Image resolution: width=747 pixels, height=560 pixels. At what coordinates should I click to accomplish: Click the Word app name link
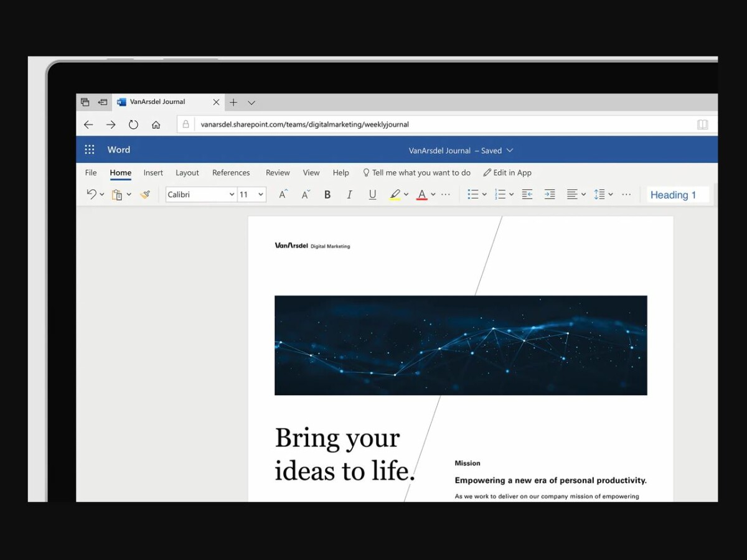point(119,150)
